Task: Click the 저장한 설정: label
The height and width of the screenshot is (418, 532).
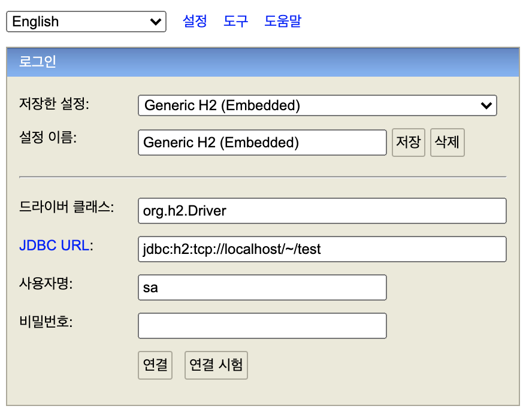Action: pos(54,104)
